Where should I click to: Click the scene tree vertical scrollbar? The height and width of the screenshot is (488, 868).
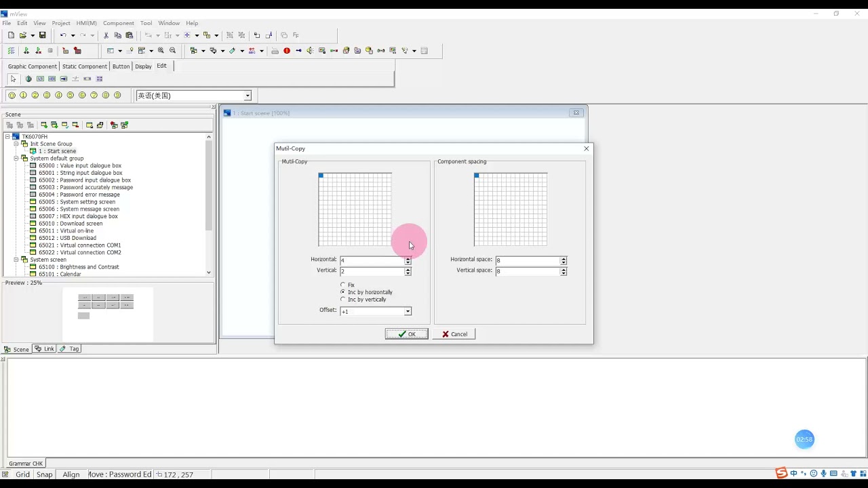[x=209, y=205]
